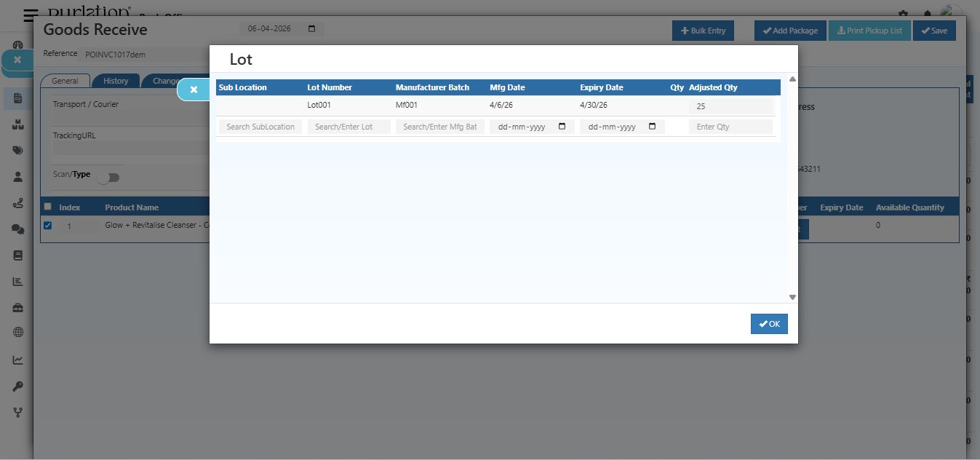980x460 pixels.
Task: Click the Search/Enter Lot input field
Action: pos(348,127)
